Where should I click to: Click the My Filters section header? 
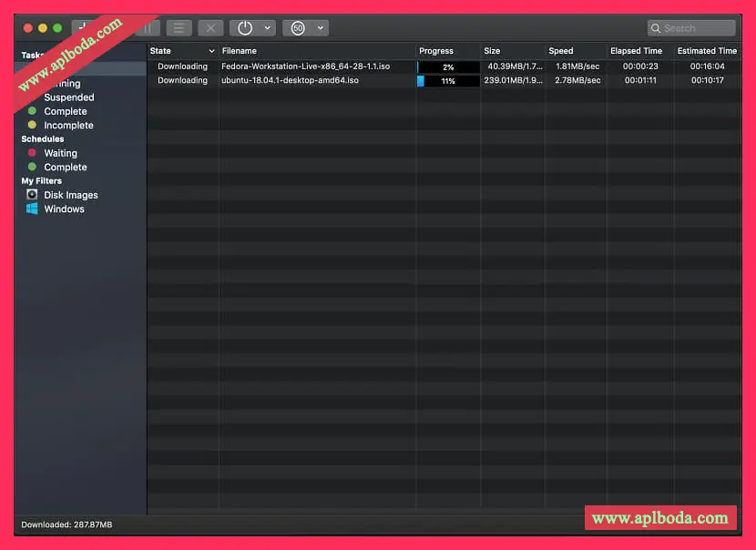pos(42,181)
